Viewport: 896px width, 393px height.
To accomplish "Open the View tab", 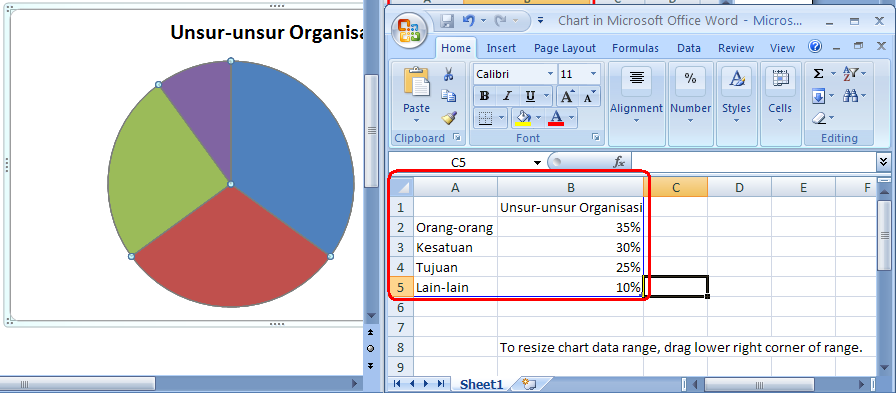I will [782, 48].
